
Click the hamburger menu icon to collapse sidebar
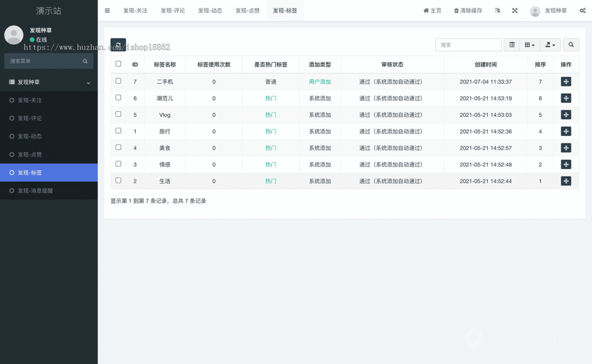point(107,10)
